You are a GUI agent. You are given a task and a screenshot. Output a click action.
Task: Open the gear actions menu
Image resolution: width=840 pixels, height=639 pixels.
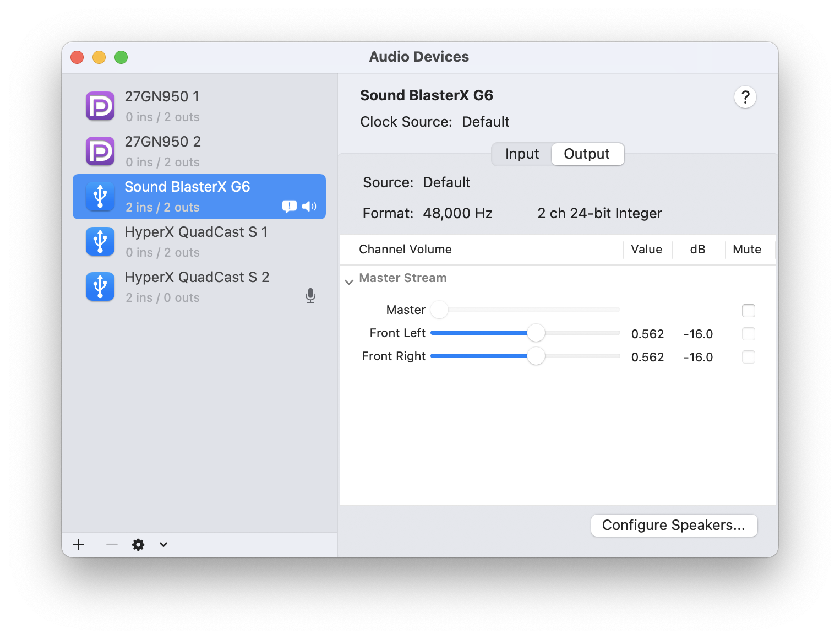click(x=138, y=545)
